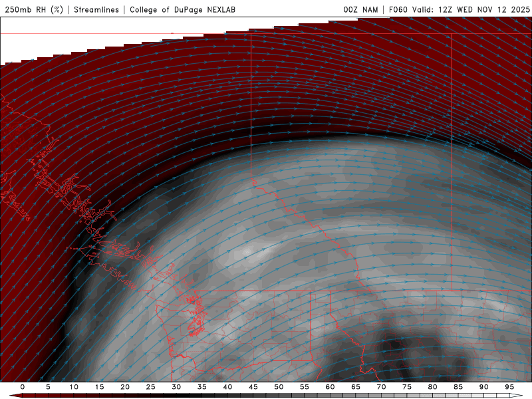532x399 pixels.
Task: Click the colorbar label '35'
Action: (x=202, y=387)
